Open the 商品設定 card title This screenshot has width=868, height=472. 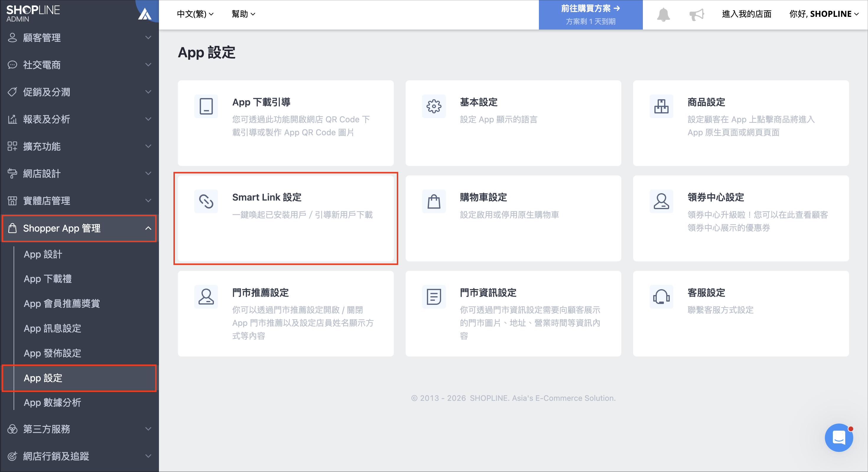coord(706,102)
